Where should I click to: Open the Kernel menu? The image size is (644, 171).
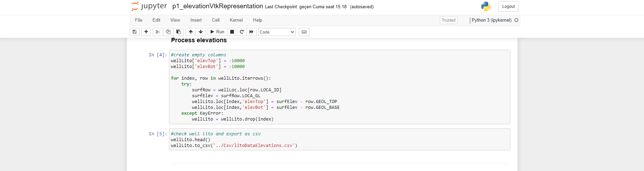click(236, 20)
